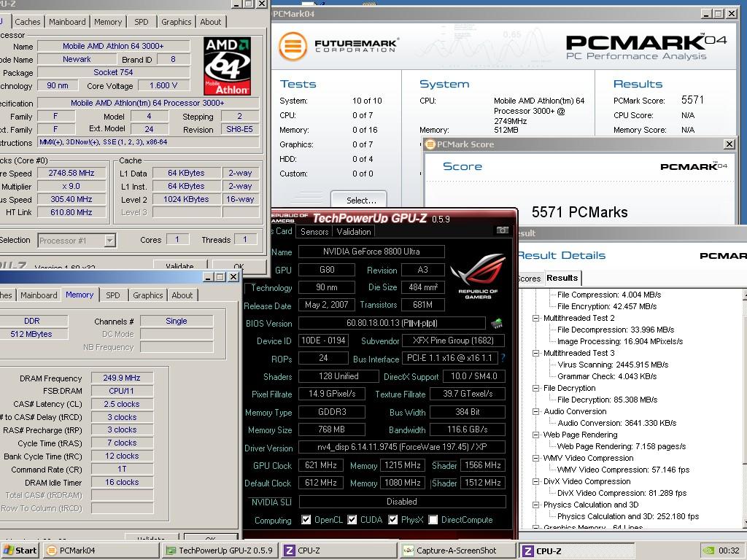Switch to the Validation tab in GPU-Z
Viewport: 747px width, 560px height.
click(354, 232)
